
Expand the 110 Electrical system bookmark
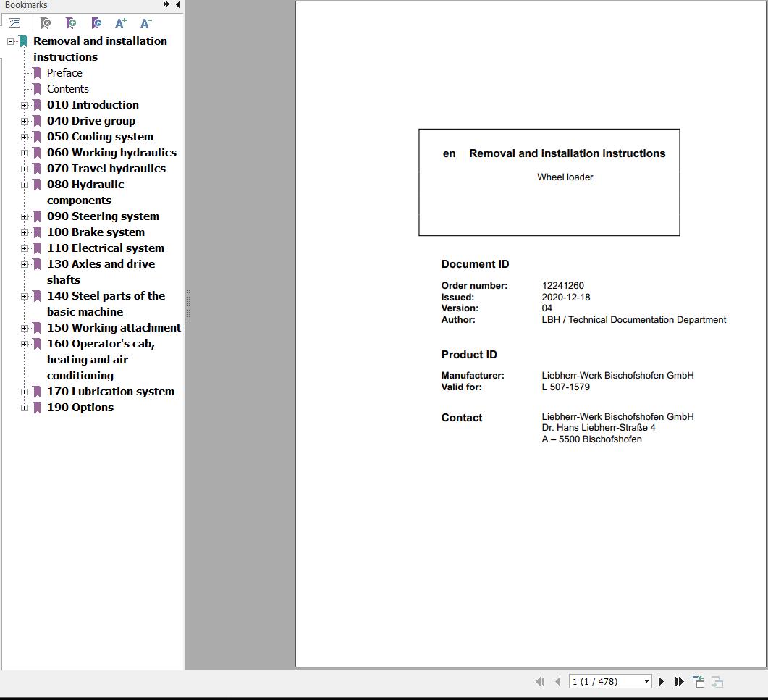[x=24, y=248]
